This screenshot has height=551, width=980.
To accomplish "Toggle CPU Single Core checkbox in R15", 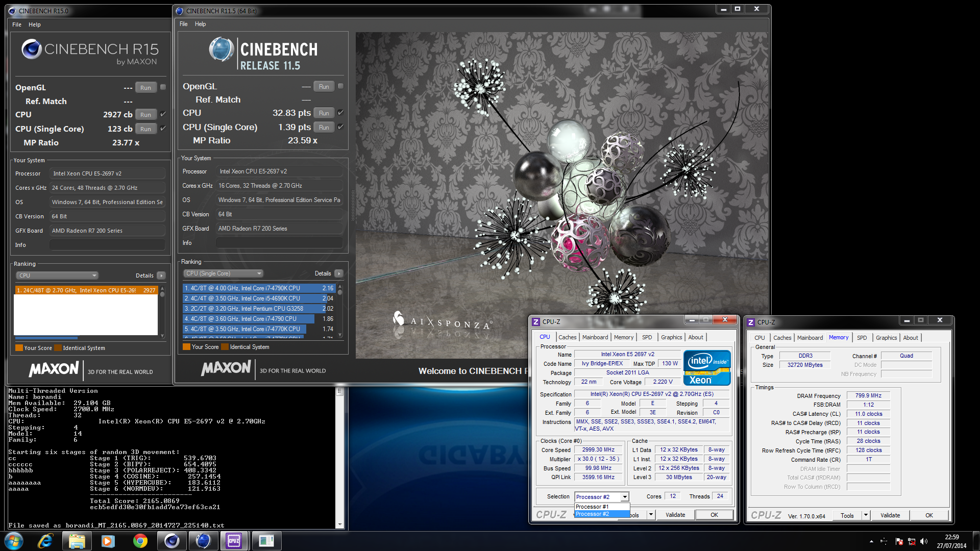I will (163, 129).
